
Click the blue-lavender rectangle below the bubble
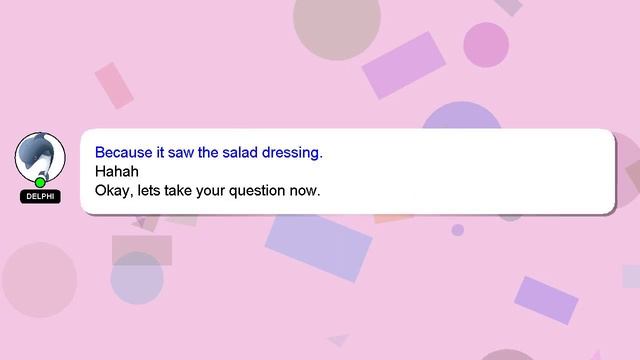click(x=319, y=247)
